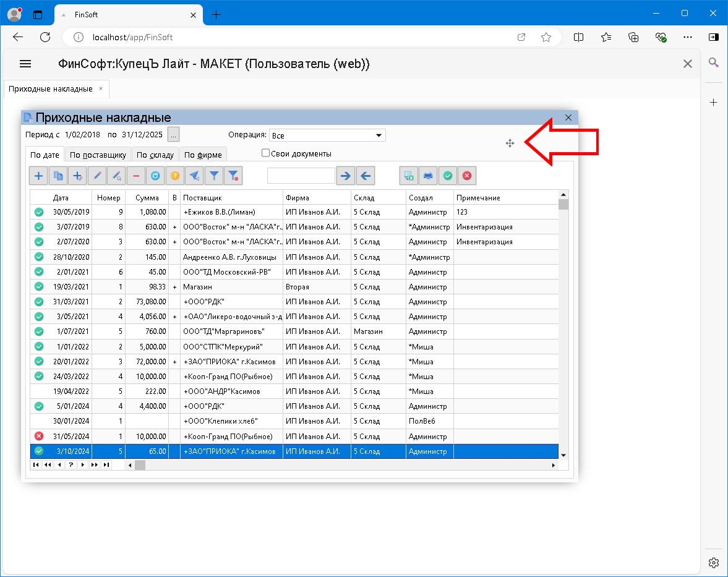Open the 'Операция' dropdown list
The height and width of the screenshot is (577, 728).
(x=379, y=135)
